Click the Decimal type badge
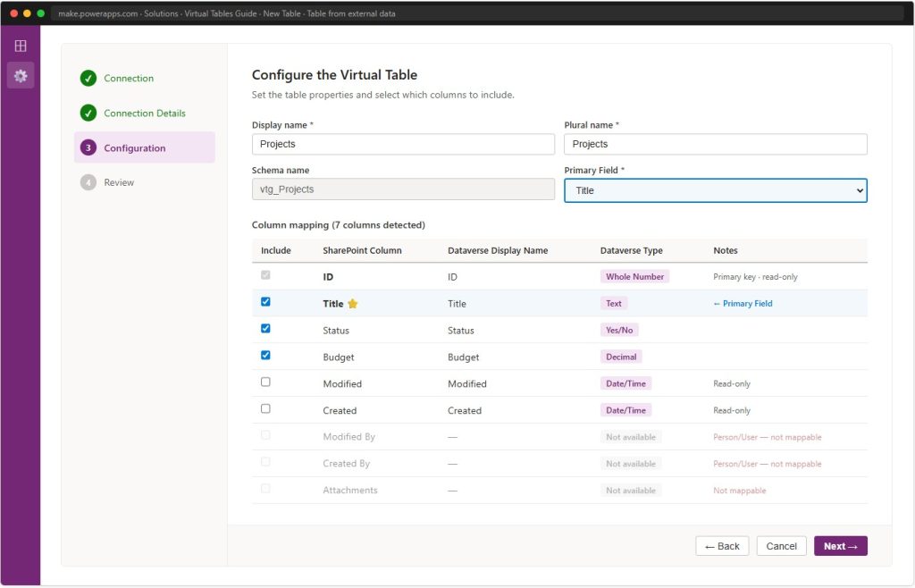915x588 pixels. click(621, 357)
